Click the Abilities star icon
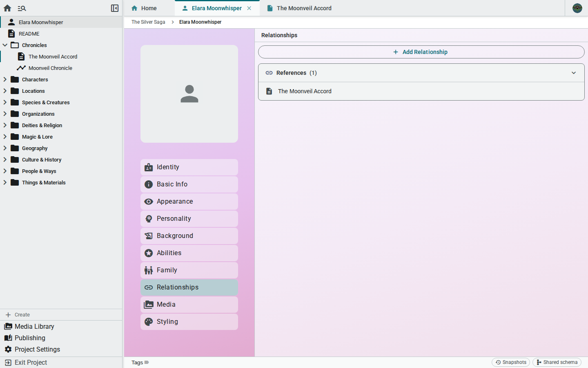Image resolution: width=588 pixels, height=368 pixels. 149,253
